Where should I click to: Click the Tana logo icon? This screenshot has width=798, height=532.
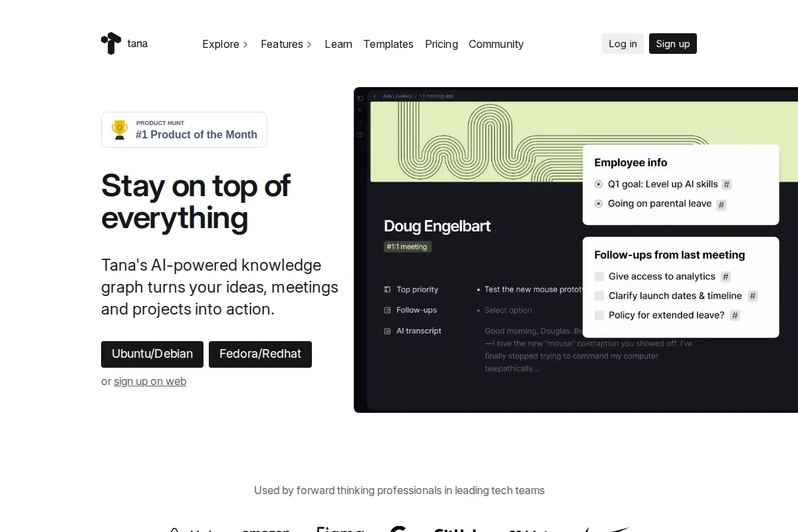(x=111, y=44)
